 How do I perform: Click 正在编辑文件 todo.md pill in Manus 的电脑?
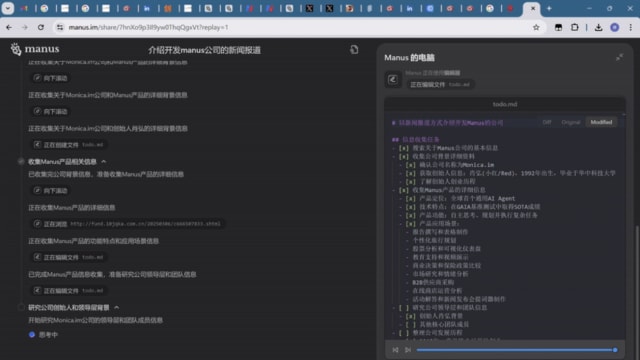pyautogui.click(x=440, y=84)
